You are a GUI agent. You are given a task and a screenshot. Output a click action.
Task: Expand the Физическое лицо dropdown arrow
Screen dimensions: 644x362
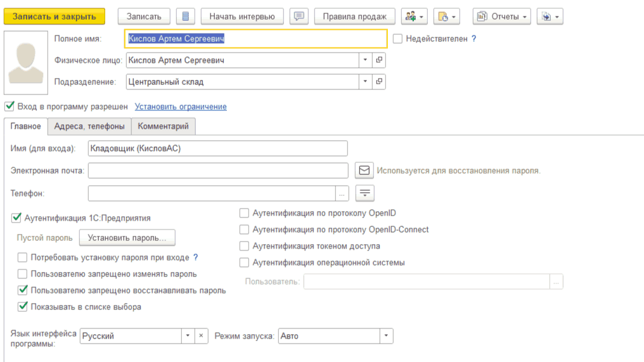365,60
